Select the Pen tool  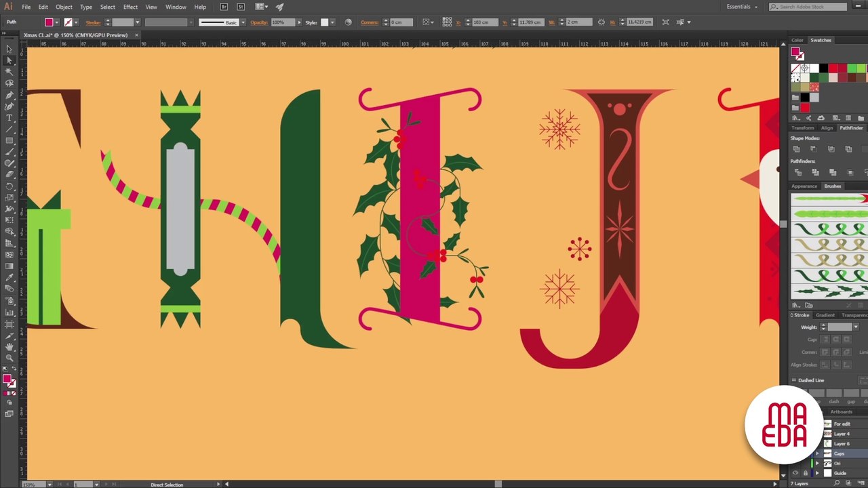coord(9,95)
